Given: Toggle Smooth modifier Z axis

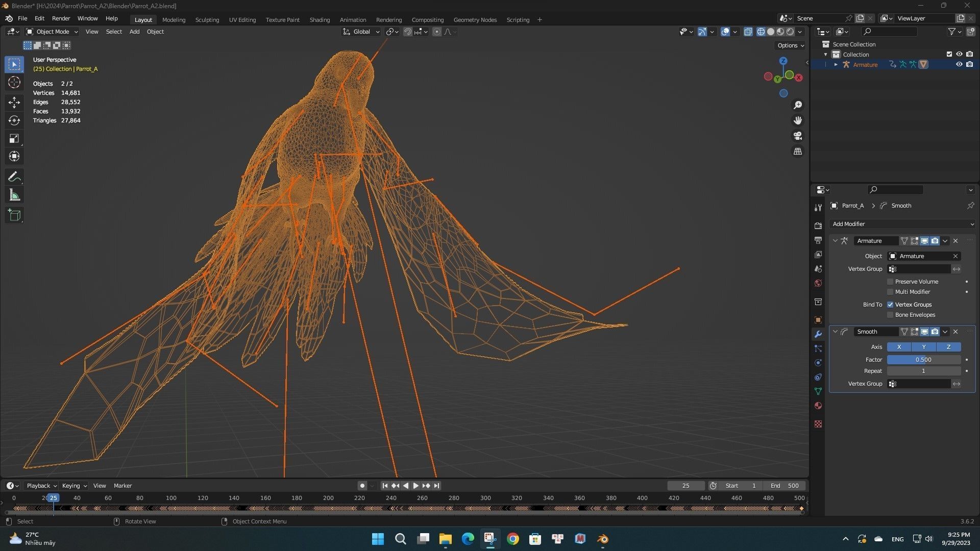Looking at the screenshot, I should point(948,347).
